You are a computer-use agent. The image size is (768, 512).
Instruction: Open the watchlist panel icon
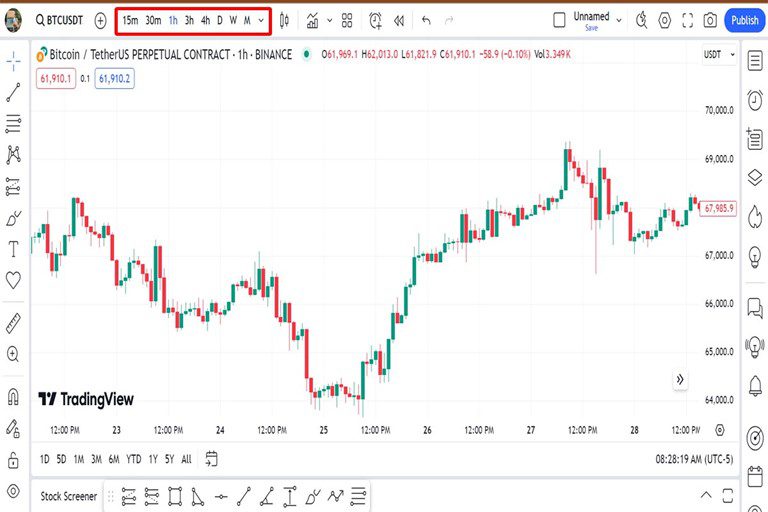coord(755,61)
